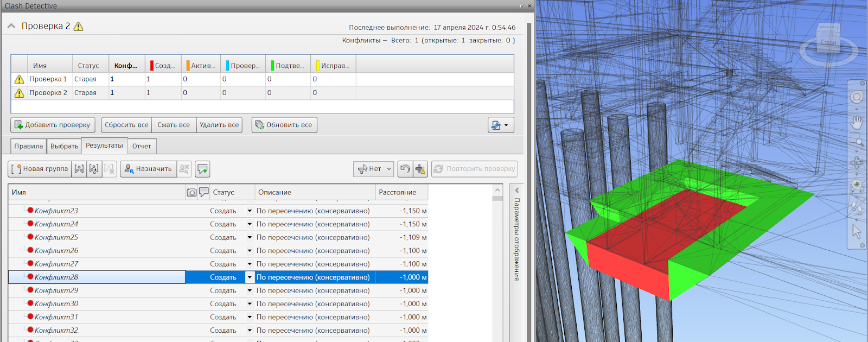Click the Add test icon button
Image resolution: width=868 pixels, height=342 pixels.
pos(18,125)
